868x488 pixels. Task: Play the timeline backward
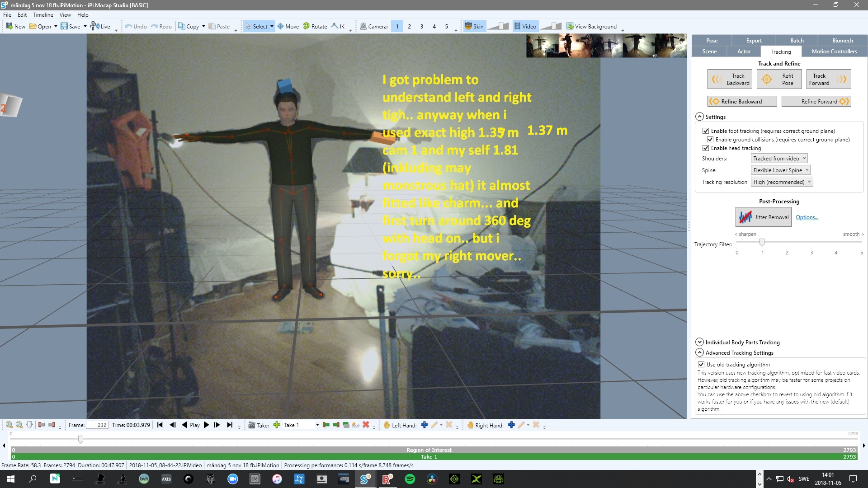(184, 425)
